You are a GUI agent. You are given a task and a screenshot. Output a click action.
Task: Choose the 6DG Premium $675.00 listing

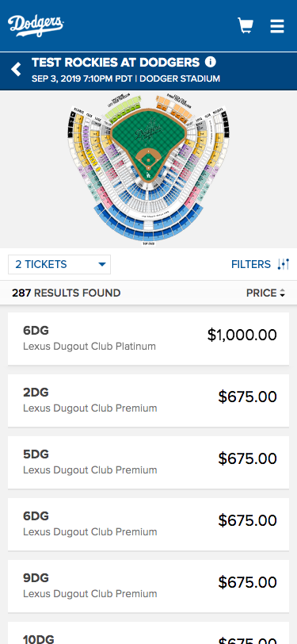coord(149,524)
